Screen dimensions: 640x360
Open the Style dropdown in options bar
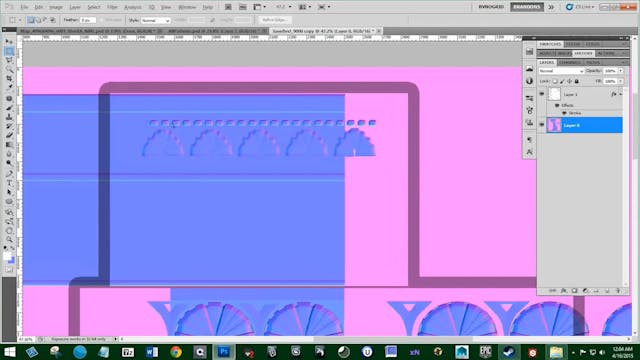(x=156, y=20)
